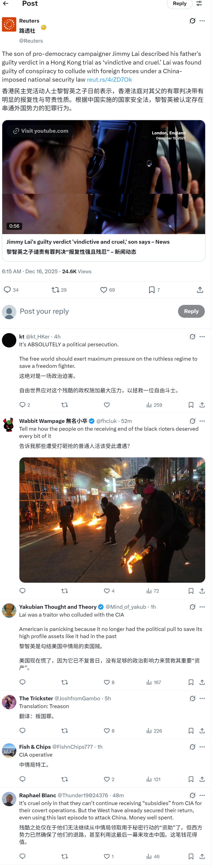Screen dimensions: 215x868
Task: Click Grok icon on Reuters post
Action: pos(195,21)
